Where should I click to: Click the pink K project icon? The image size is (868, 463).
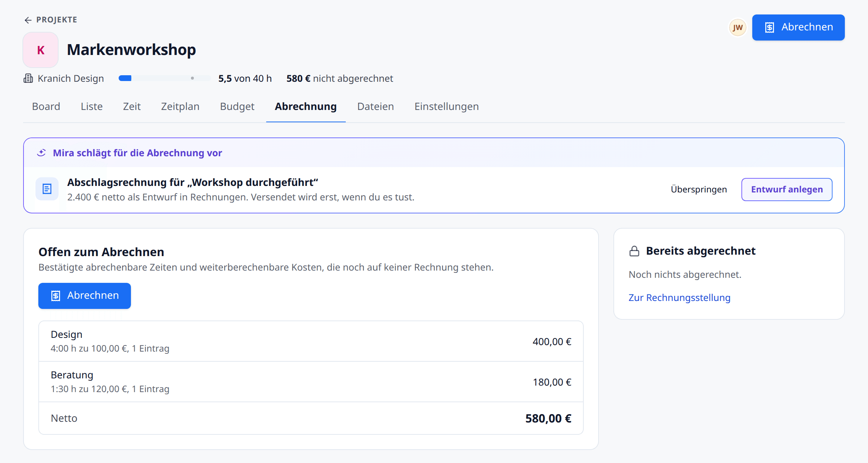41,50
